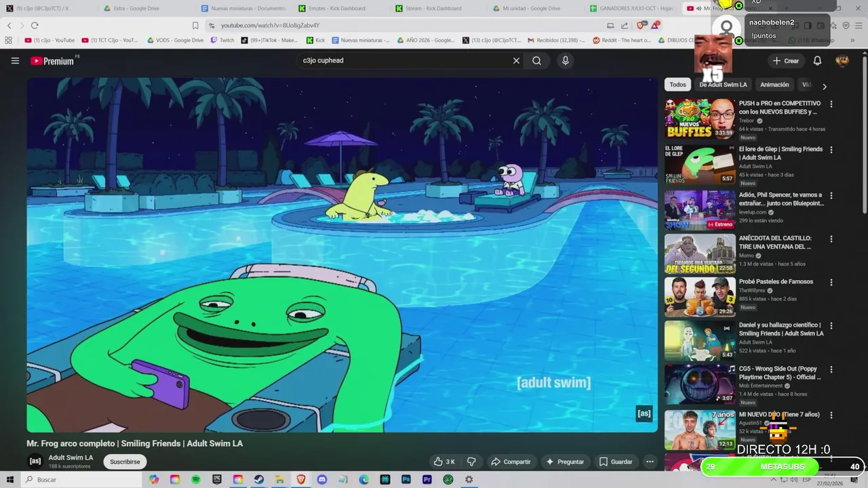Open options for Daniel y su hallazgo científico
868x488 pixels.
tap(831, 326)
